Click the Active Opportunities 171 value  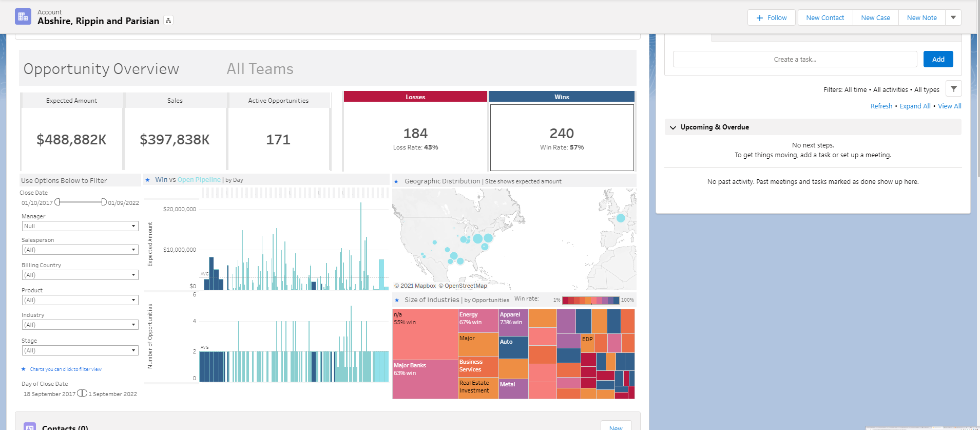click(x=278, y=140)
